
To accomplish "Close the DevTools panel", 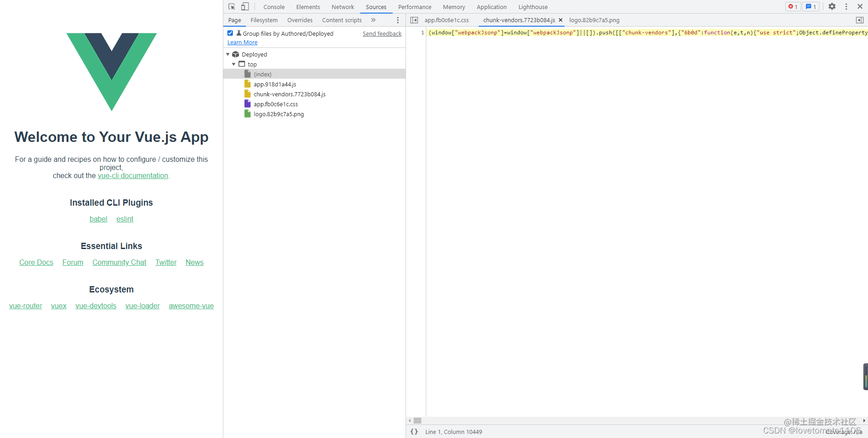I will click(x=860, y=7).
